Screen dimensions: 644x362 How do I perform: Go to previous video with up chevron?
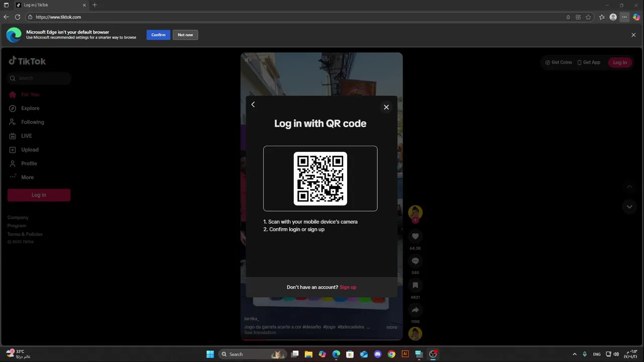629,187
